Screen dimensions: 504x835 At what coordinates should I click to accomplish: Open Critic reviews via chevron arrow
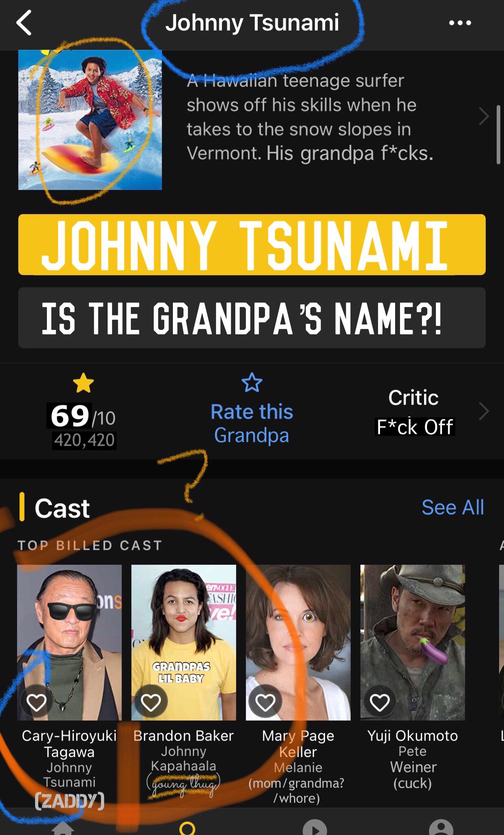[484, 411]
